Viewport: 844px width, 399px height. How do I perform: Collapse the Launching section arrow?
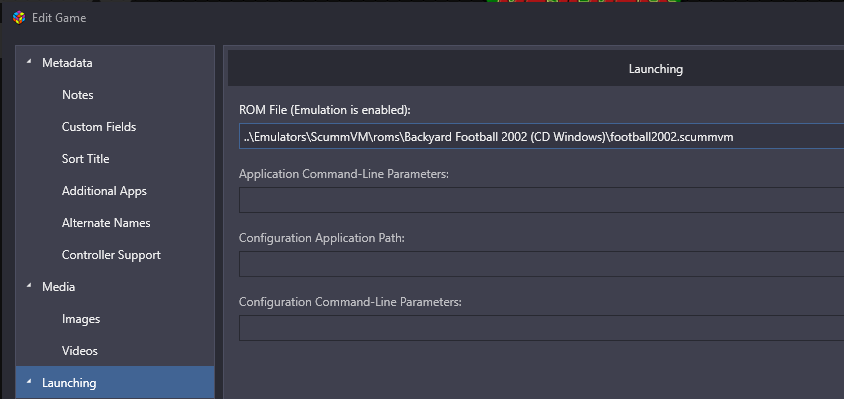(x=29, y=382)
